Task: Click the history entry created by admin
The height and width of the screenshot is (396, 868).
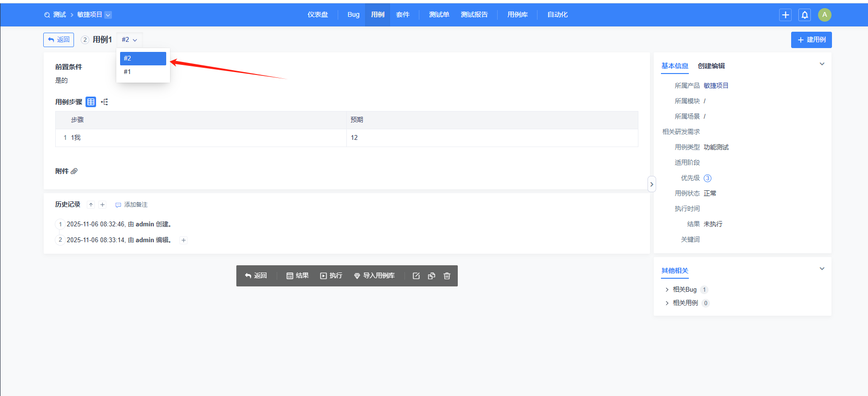Action: (119, 224)
